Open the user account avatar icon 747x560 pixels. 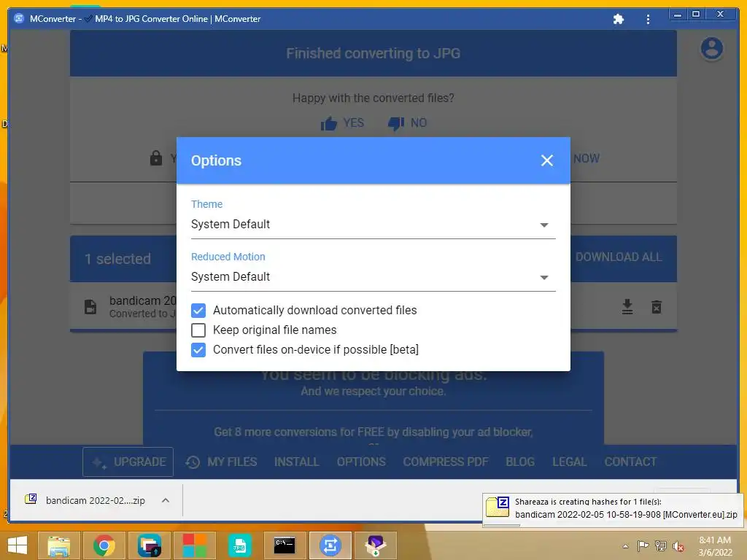(x=712, y=49)
